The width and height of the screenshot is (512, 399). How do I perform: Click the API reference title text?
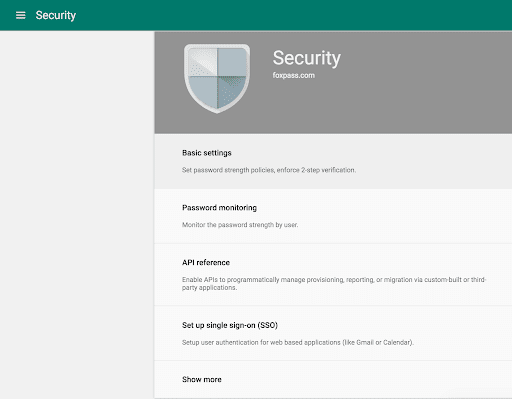pos(206,263)
